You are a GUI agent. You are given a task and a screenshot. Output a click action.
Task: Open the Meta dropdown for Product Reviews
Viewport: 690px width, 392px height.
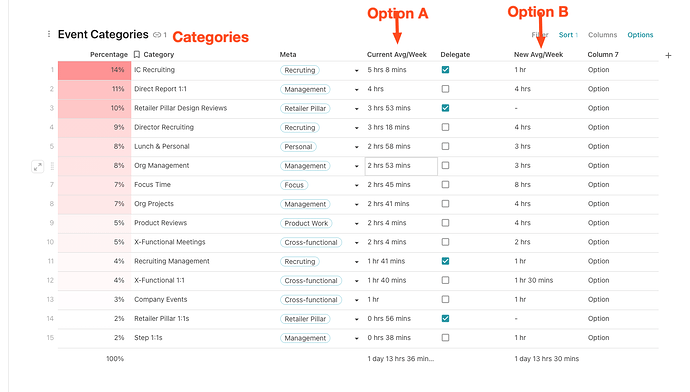pos(356,224)
